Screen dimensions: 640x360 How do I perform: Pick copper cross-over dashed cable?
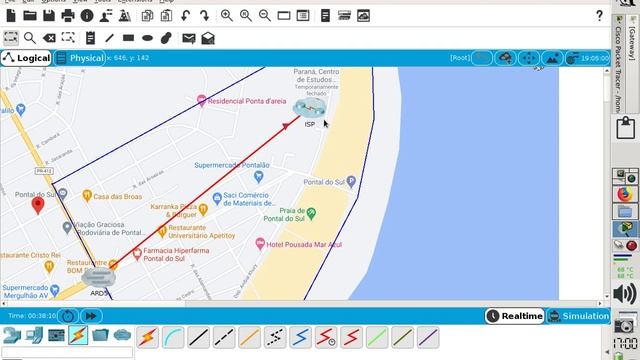(224, 338)
